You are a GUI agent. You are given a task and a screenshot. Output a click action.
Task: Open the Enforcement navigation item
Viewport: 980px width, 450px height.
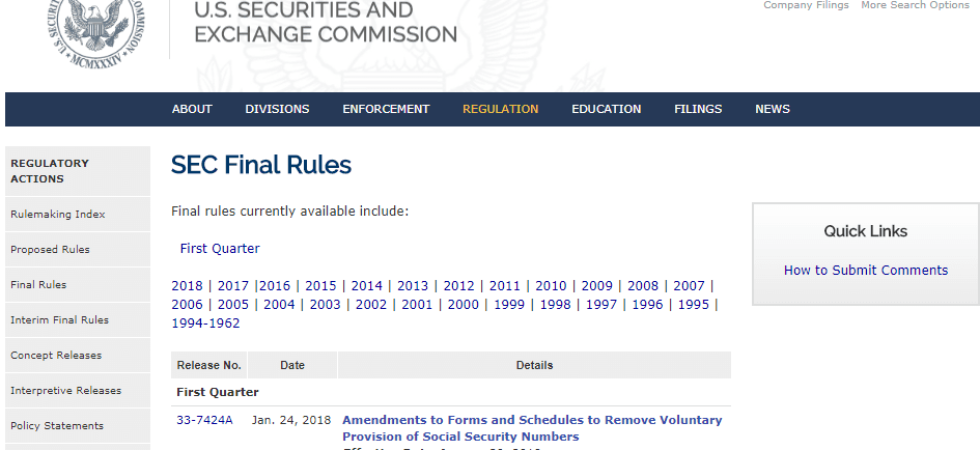coord(386,109)
